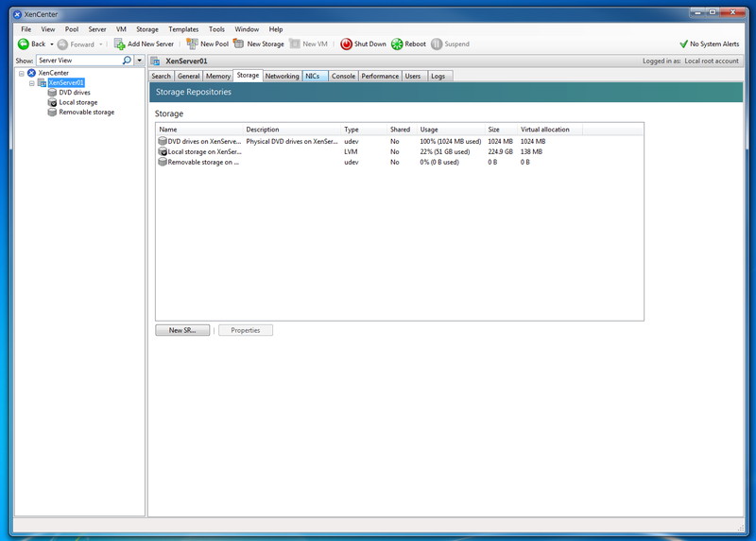The height and width of the screenshot is (541, 756).
Task: Click the New Storage icon
Action: (x=239, y=44)
